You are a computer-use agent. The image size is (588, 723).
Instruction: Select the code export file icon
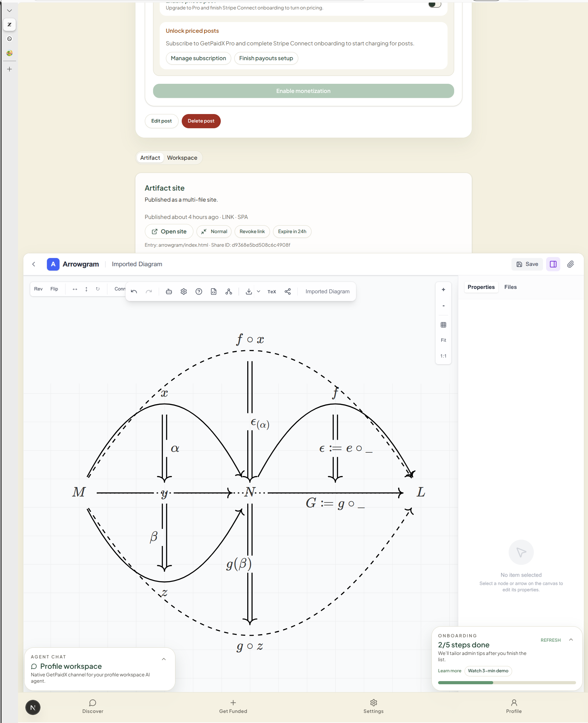coord(214,291)
